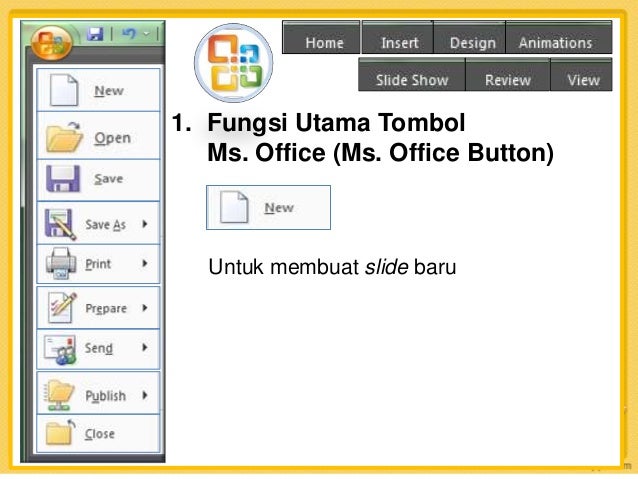Select the Publish menu entry
Viewport: 638px width, 479px height.
(98, 393)
